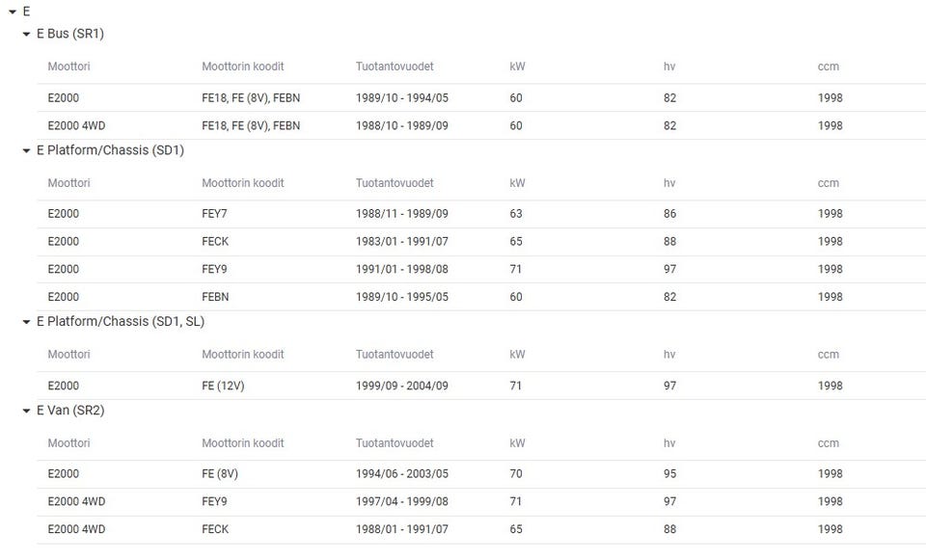Viewport: 926px width, 560px height.
Task: Click the kW header under E Bus (SR1)
Action: (517, 67)
